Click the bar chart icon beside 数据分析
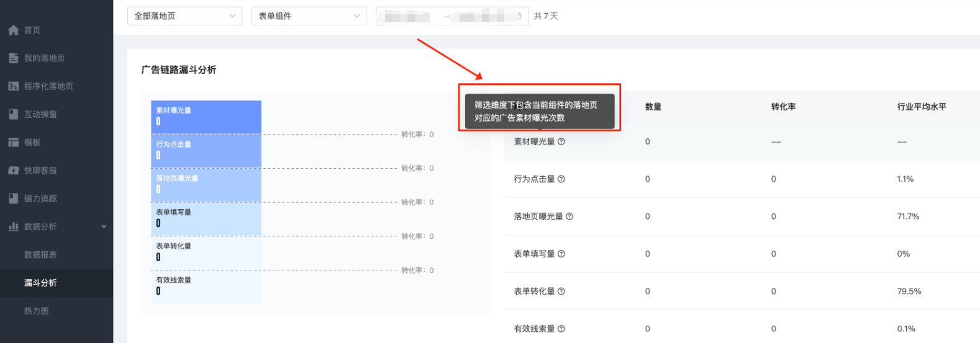The width and height of the screenshot is (980, 343). click(x=14, y=226)
